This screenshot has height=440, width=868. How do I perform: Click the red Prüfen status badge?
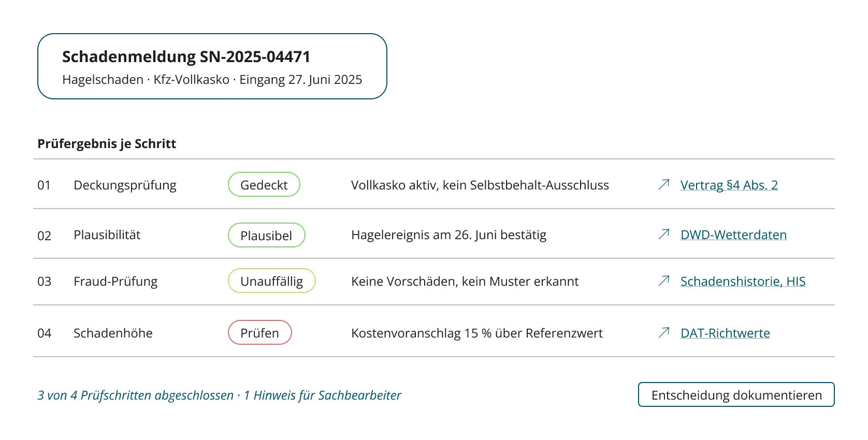click(x=260, y=332)
